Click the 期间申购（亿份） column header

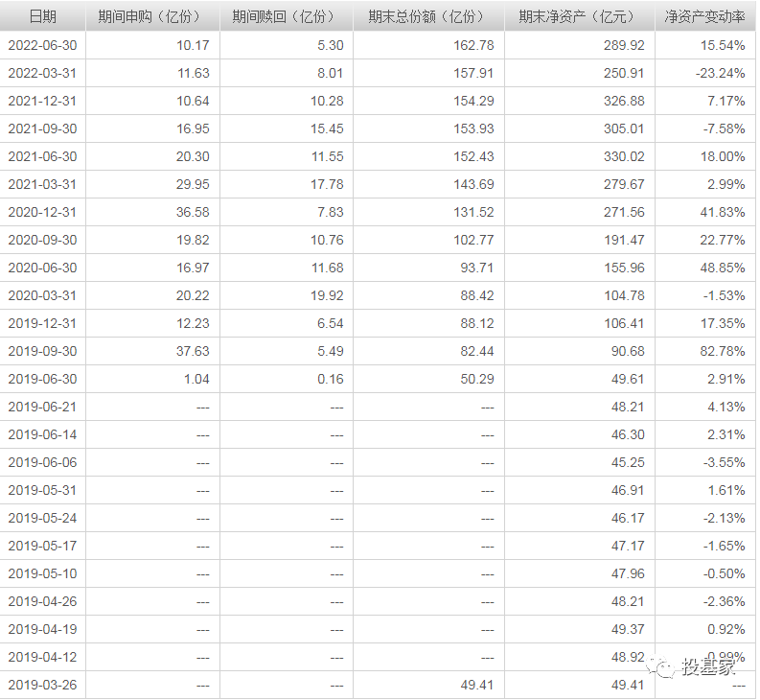click(x=152, y=16)
